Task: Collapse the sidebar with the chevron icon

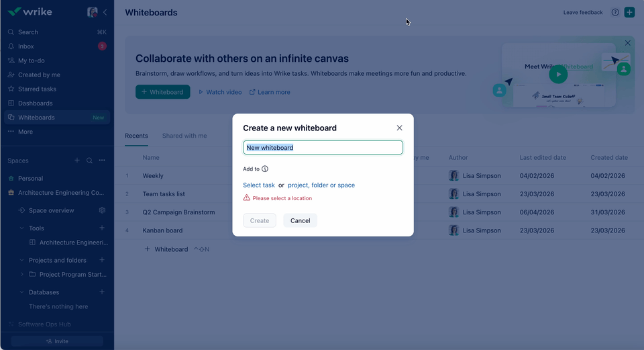Action: pyautogui.click(x=105, y=12)
